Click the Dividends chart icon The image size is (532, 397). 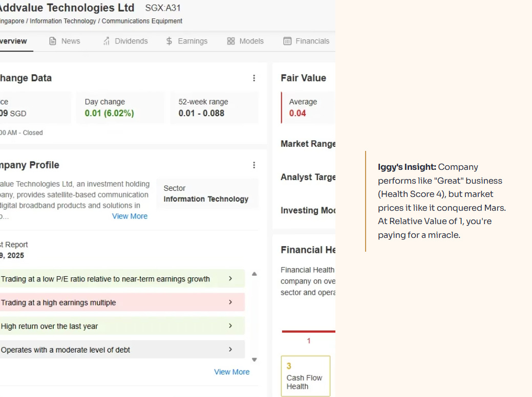point(107,41)
